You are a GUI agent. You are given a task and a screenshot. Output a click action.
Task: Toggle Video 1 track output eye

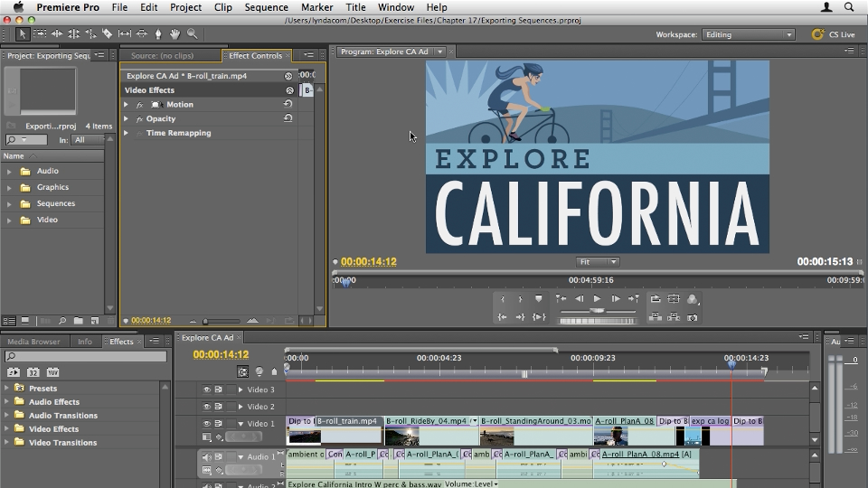[x=206, y=423]
